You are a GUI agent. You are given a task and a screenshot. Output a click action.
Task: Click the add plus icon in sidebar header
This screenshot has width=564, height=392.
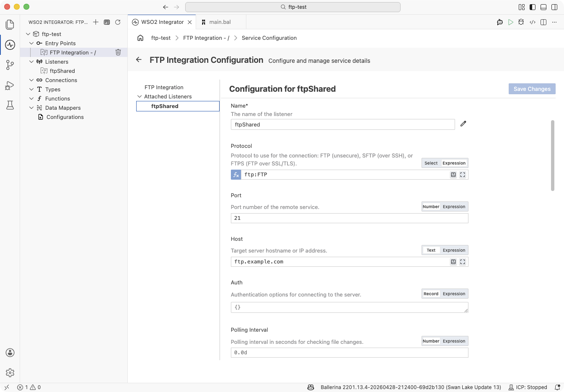[x=96, y=22]
